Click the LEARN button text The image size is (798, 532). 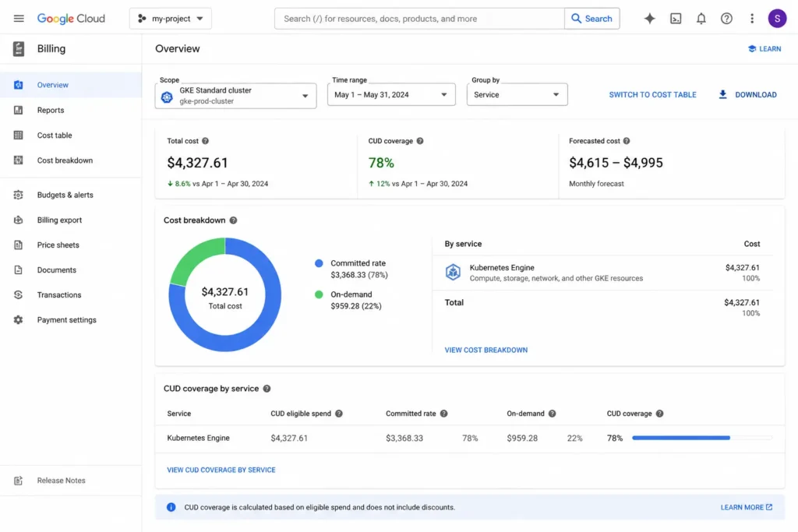(x=770, y=49)
